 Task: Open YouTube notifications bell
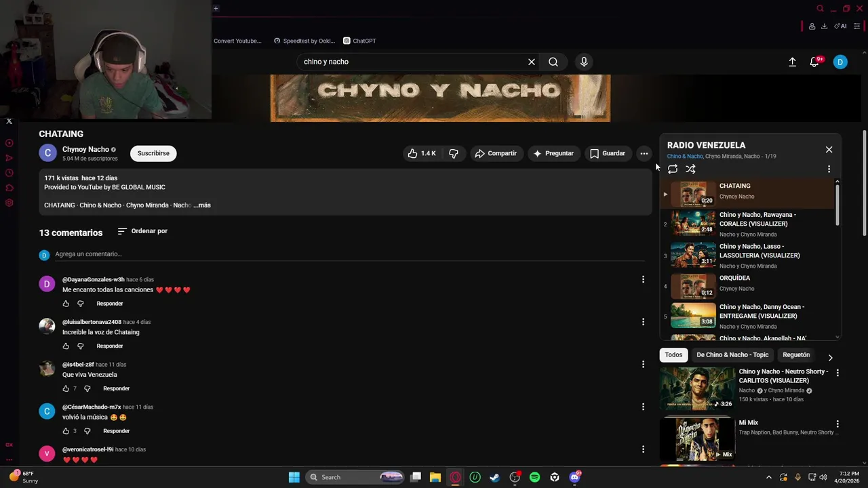[814, 62]
